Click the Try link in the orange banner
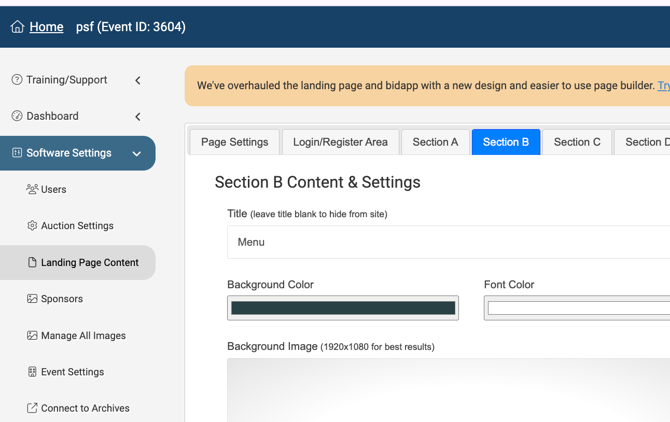Screen dimensions: 670x422 tap(664, 85)
